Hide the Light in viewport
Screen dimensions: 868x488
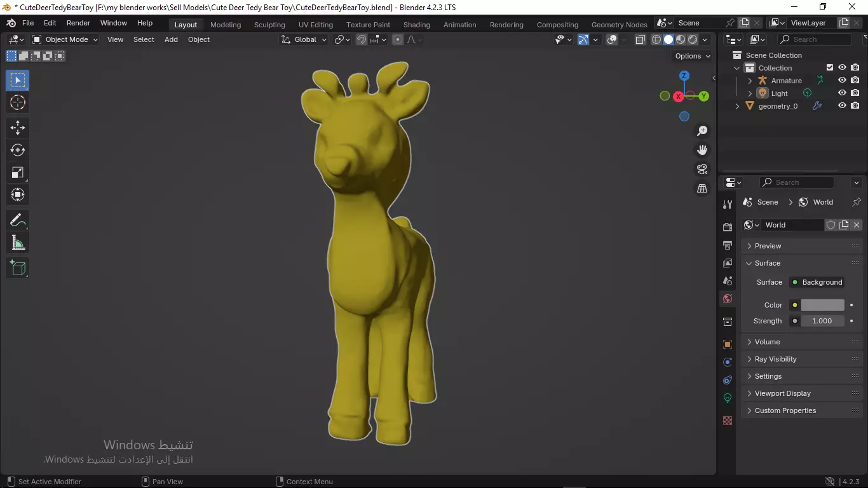842,93
